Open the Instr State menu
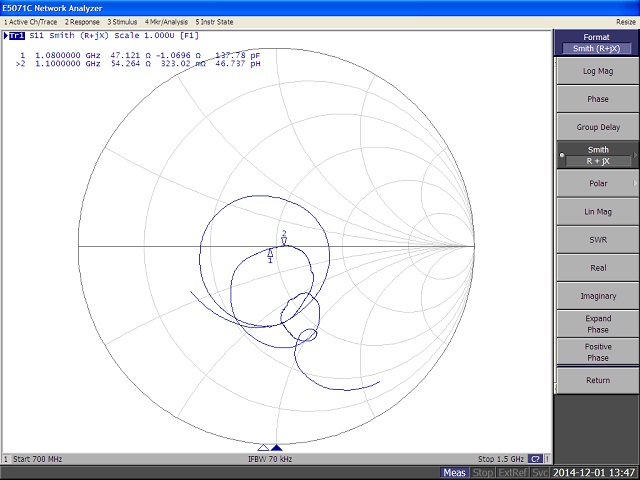The image size is (640, 480). click(214, 22)
